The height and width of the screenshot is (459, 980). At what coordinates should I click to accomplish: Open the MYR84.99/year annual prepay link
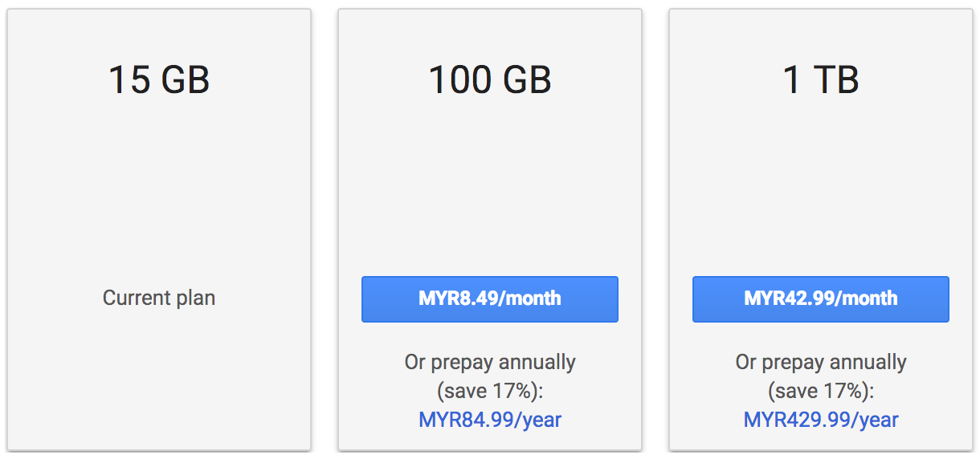pyautogui.click(x=490, y=420)
